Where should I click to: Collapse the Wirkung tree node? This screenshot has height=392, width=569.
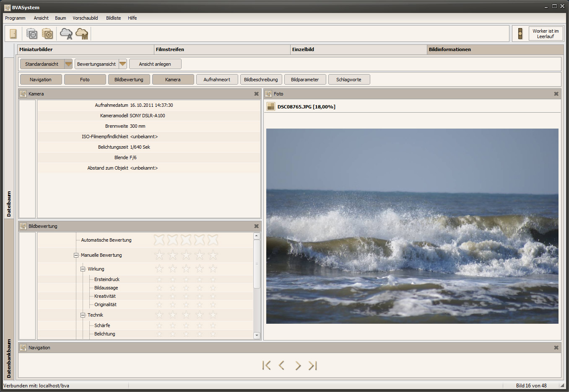tap(83, 269)
